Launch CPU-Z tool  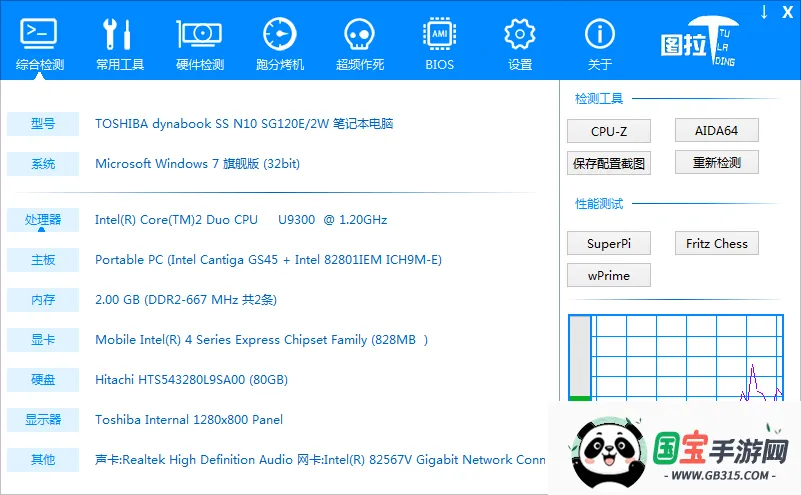point(608,131)
